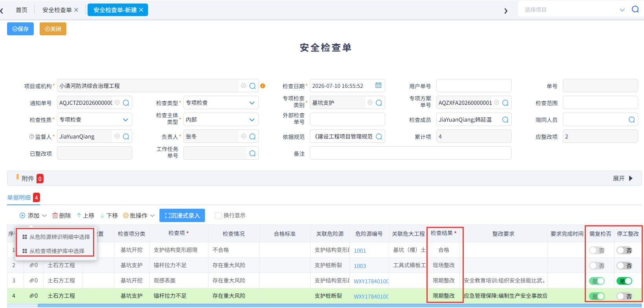Switch to the 首页 tab
The image size is (644, 308).
click(x=22, y=10)
